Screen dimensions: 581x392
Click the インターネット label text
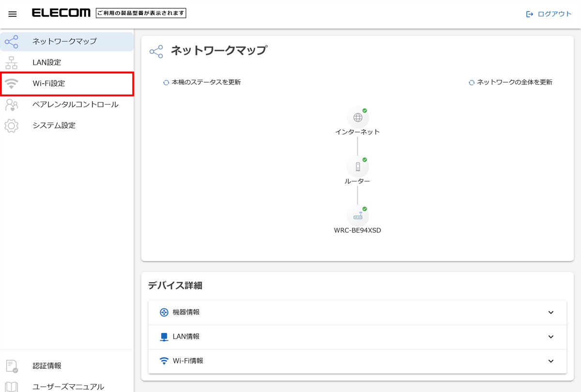[x=358, y=132]
